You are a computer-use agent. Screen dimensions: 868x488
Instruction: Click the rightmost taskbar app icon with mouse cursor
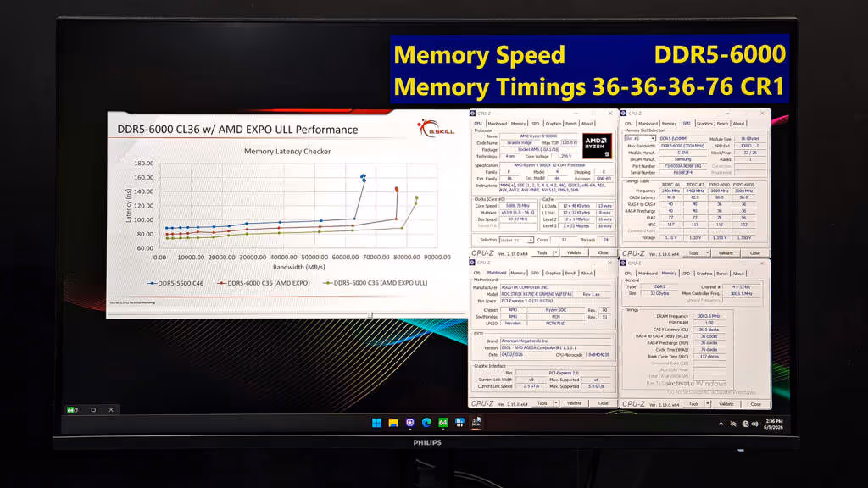(476, 423)
